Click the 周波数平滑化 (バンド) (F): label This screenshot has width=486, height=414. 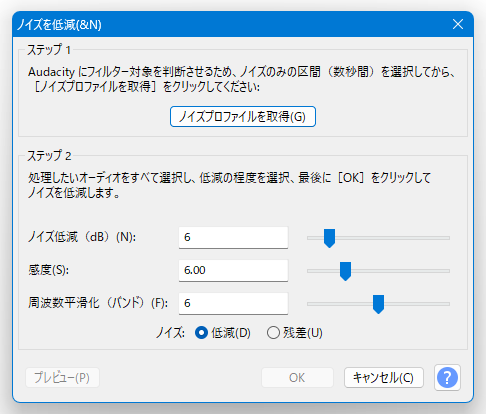pyautogui.click(x=98, y=303)
